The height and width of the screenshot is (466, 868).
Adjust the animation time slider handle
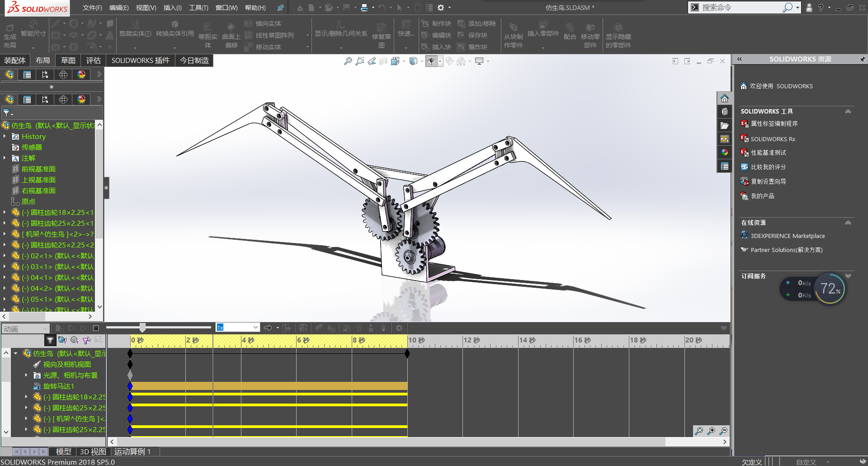[x=142, y=328]
